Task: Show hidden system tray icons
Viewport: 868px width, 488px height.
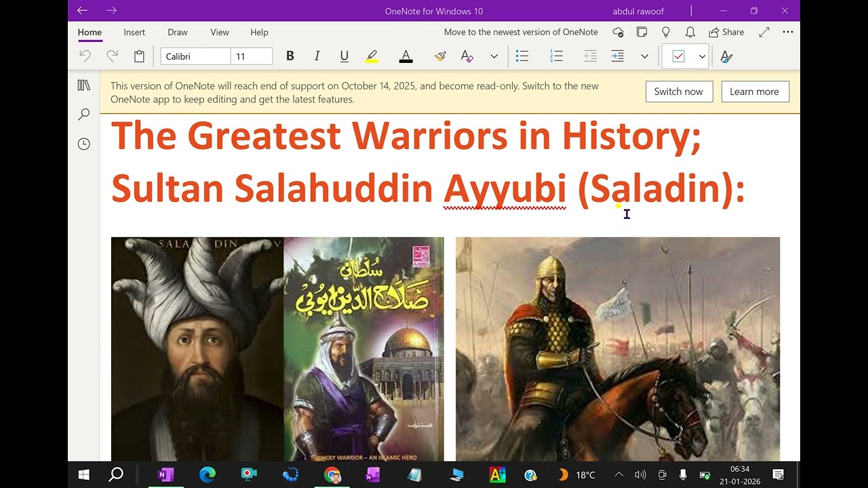Action: click(x=618, y=475)
